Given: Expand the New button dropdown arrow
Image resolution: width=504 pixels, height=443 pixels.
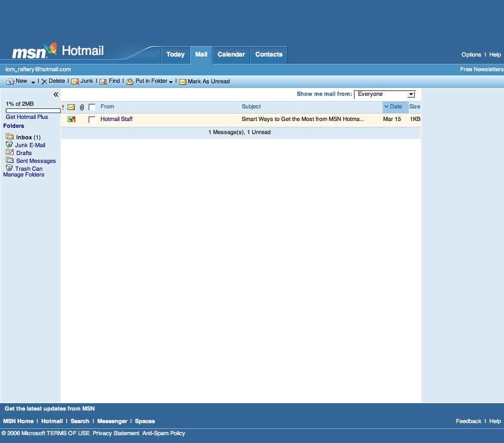Looking at the screenshot, I should (33, 83).
